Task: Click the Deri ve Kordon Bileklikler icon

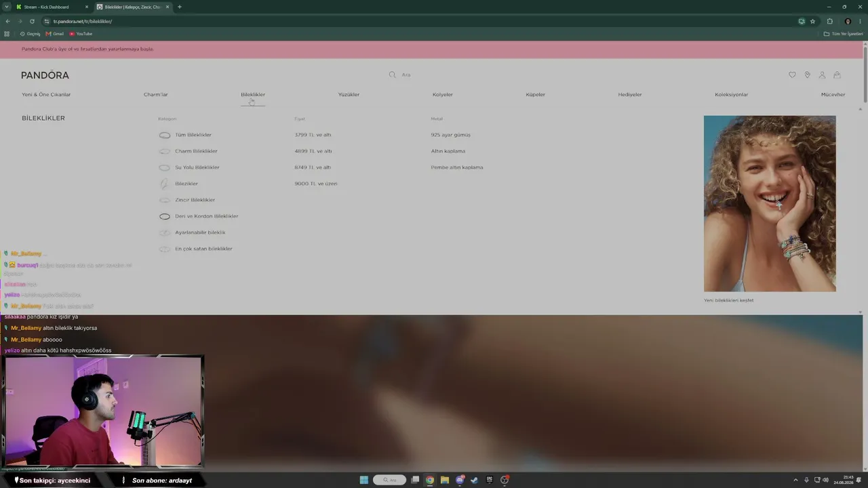Action: click(165, 216)
